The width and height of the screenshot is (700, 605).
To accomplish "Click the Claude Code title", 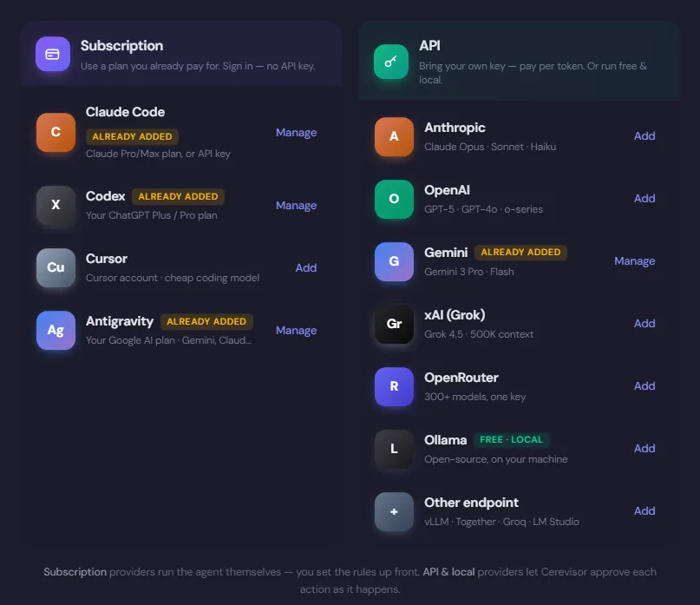I will pos(126,112).
